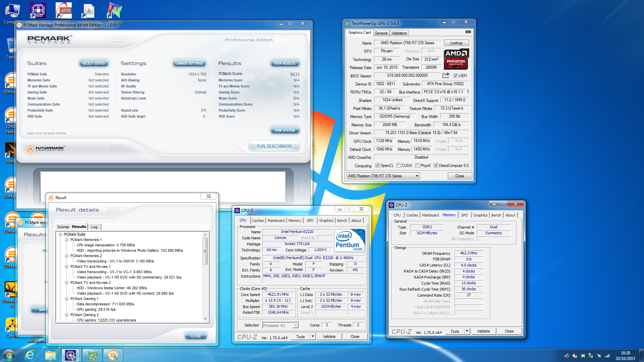Image resolution: width=644 pixels, height=362 pixels.
Task: Toggle the PhysX checkbox
Action: [417, 166]
